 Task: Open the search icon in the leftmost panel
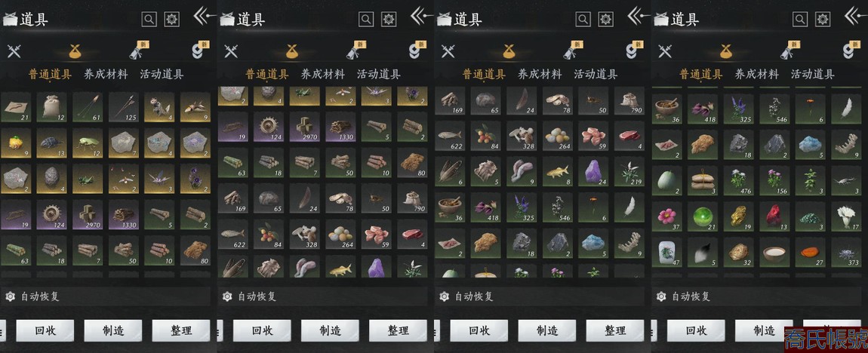point(149,20)
